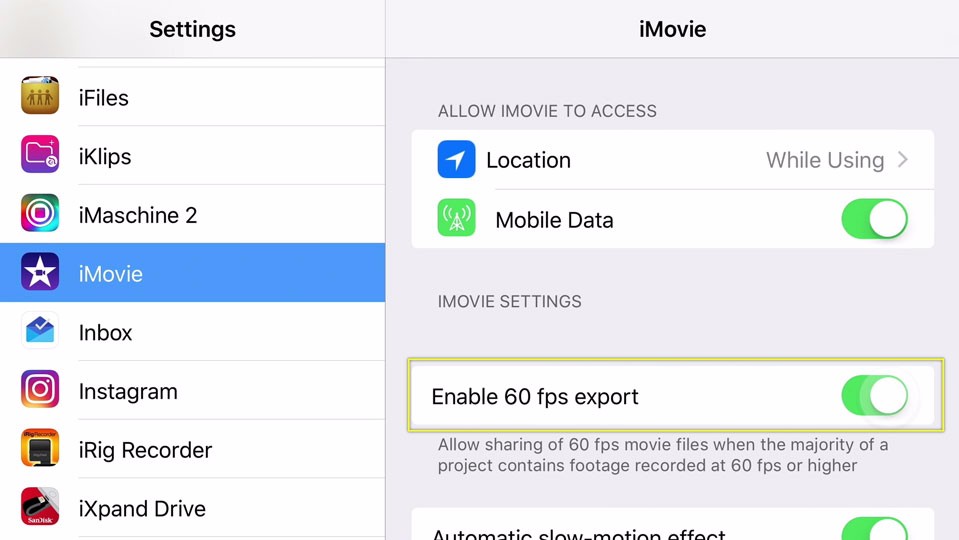Open Location chevron arrow
Image resolution: width=959 pixels, height=540 pixels.
[903, 160]
